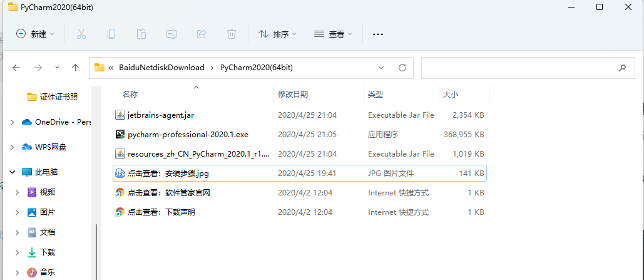Expand the OneDrive tree node
Image resolution: width=644 pixels, height=280 pixels.
click(x=13, y=122)
